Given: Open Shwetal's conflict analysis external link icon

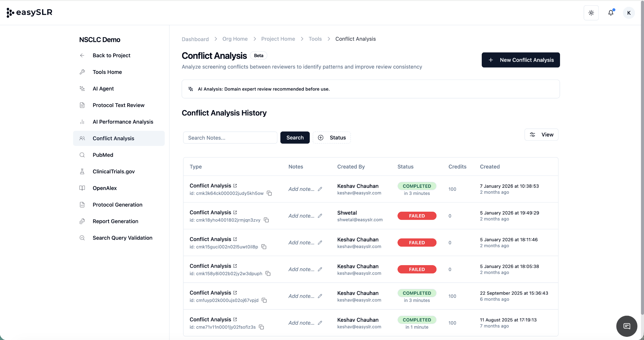Looking at the screenshot, I should pos(235,213).
